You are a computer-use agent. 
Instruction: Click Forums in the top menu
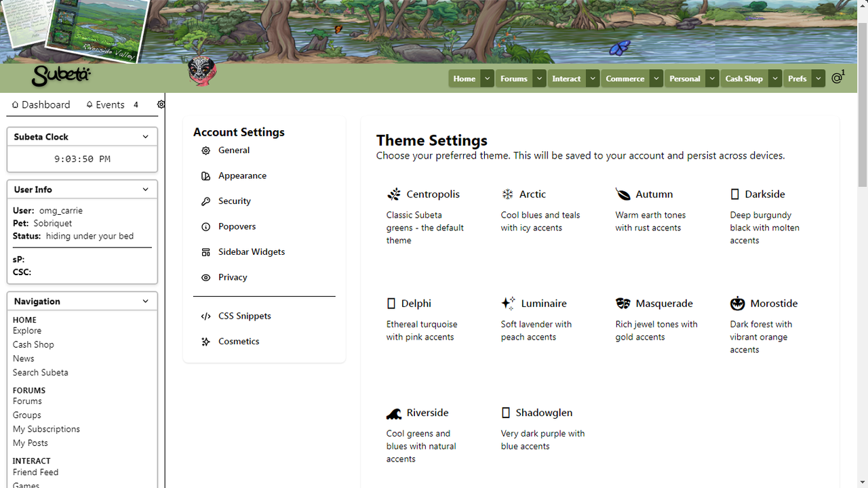pyautogui.click(x=514, y=79)
